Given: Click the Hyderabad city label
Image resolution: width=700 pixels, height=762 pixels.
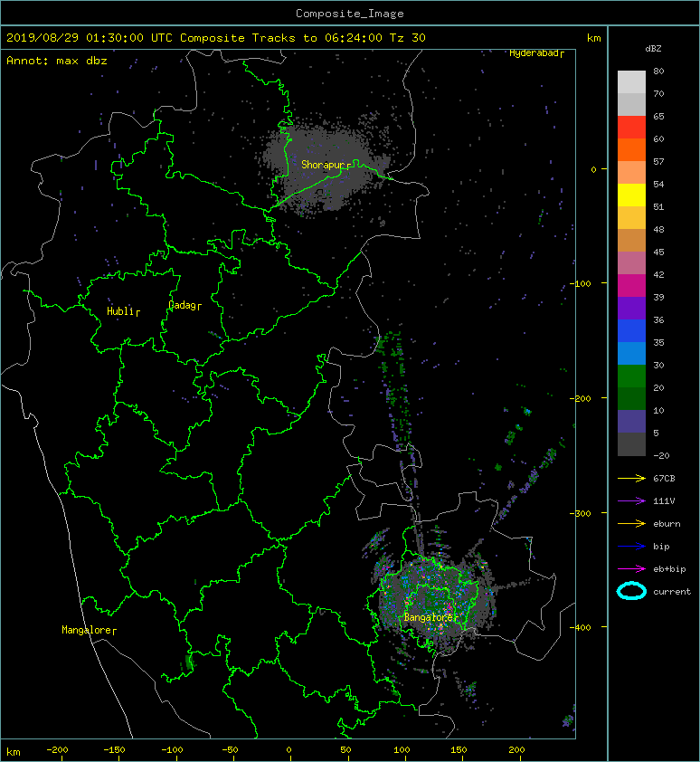Looking at the screenshot, I should [536, 53].
